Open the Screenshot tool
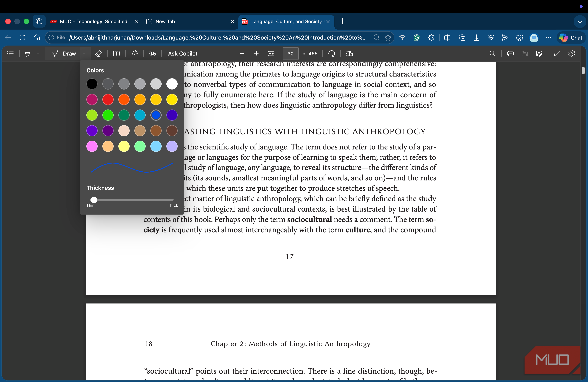The image size is (588, 382). coord(520,38)
